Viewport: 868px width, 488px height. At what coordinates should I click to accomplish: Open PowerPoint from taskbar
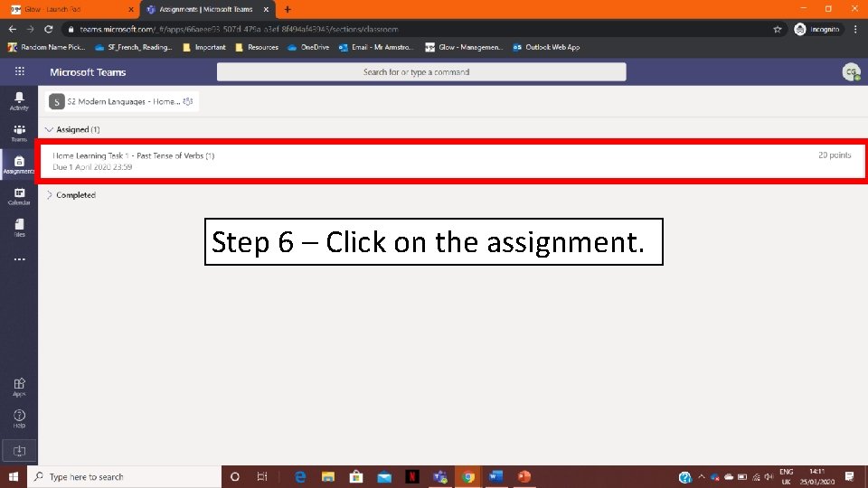[x=524, y=476]
